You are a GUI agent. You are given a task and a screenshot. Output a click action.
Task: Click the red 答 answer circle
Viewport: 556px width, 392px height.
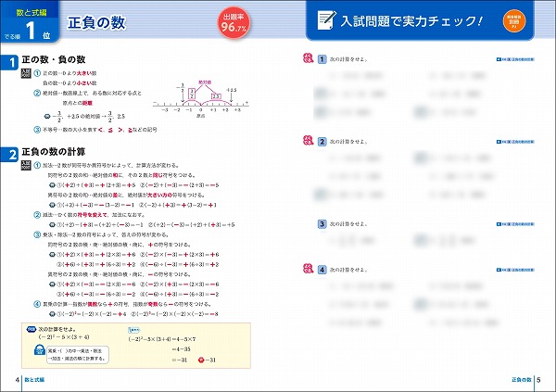[201, 360]
